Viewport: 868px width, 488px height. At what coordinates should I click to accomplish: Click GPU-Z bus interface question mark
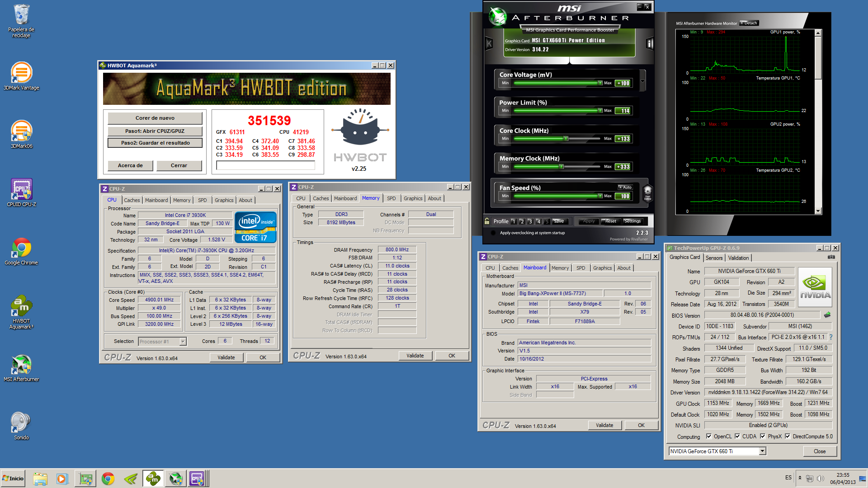pos(831,337)
